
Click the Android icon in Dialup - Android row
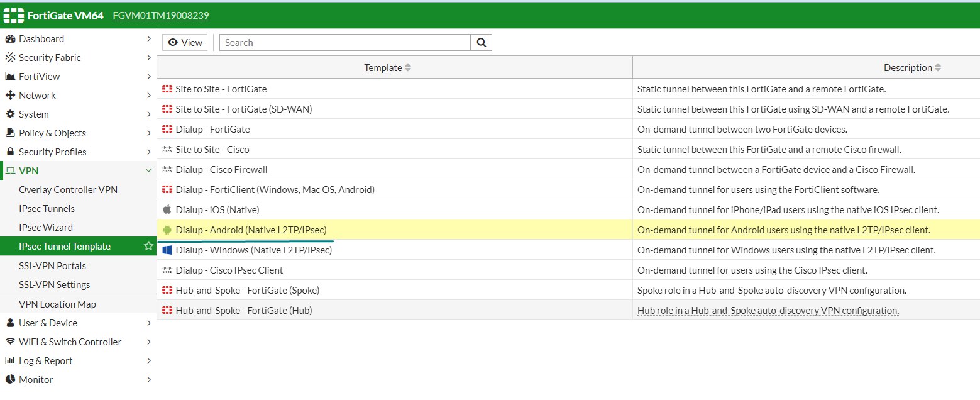[x=167, y=230]
